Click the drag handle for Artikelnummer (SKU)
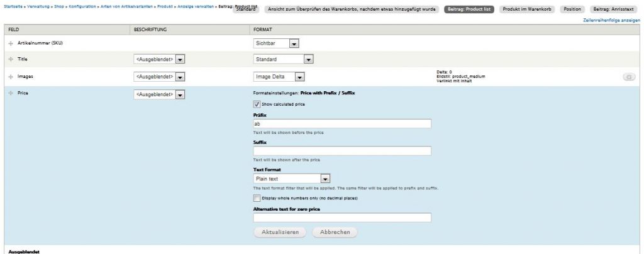The height and width of the screenshot is (254, 644). 11,43
